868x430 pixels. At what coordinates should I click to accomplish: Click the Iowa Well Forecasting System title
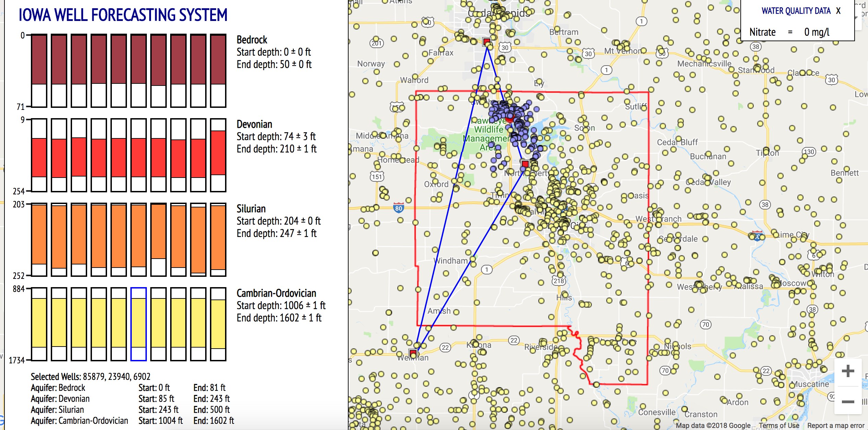pos(123,15)
